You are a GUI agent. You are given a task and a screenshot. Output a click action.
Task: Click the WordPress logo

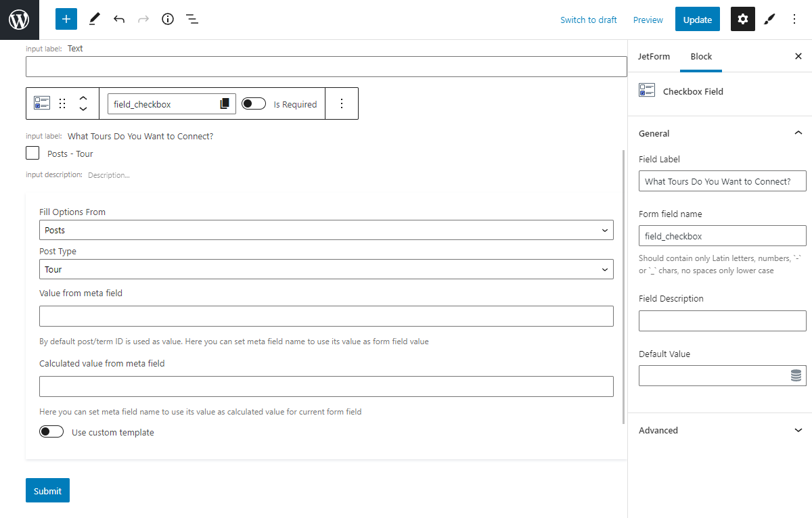pyautogui.click(x=19, y=19)
